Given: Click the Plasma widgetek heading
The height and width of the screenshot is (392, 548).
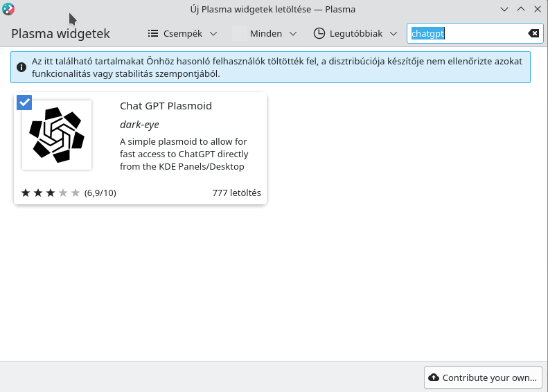Looking at the screenshot, I should [60, 33].
